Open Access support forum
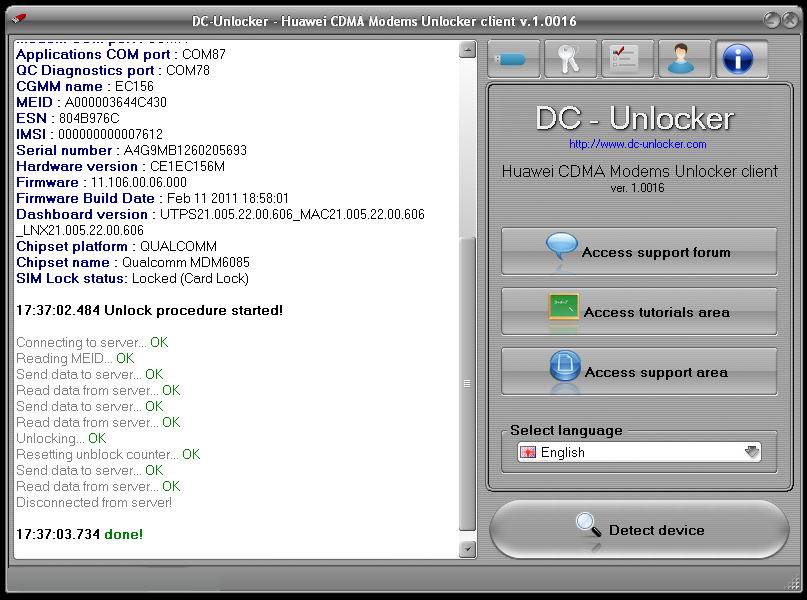This screenshot has height=600, width=807. coord(638,251)
